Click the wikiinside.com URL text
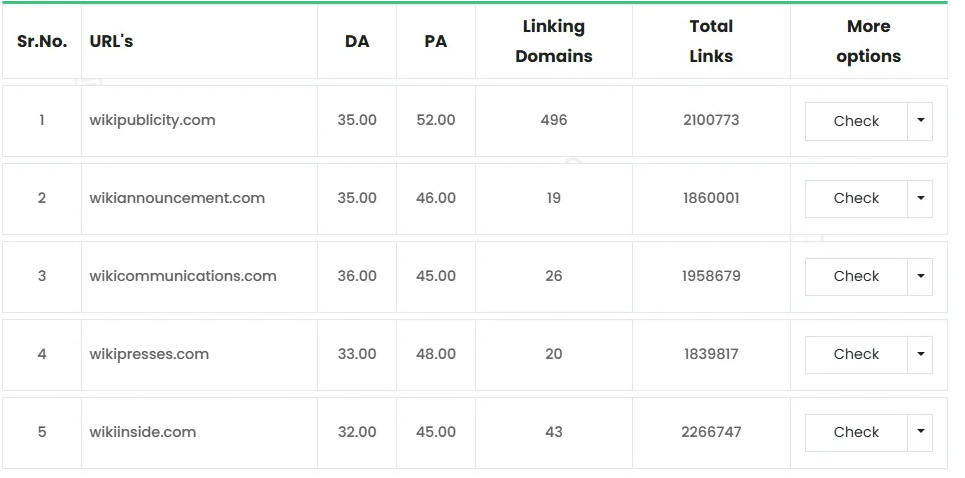 (x=143, y=432)
